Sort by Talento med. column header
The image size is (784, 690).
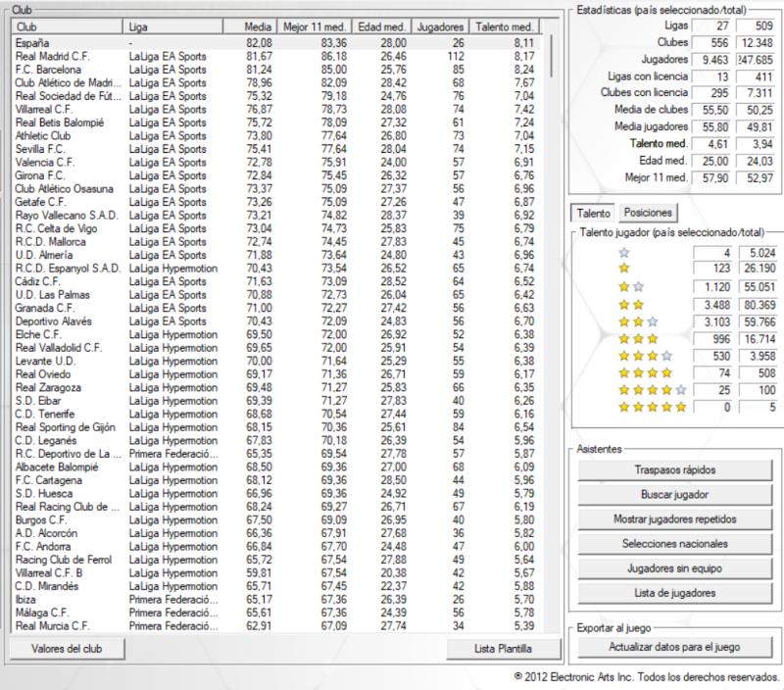click(505, 26)
